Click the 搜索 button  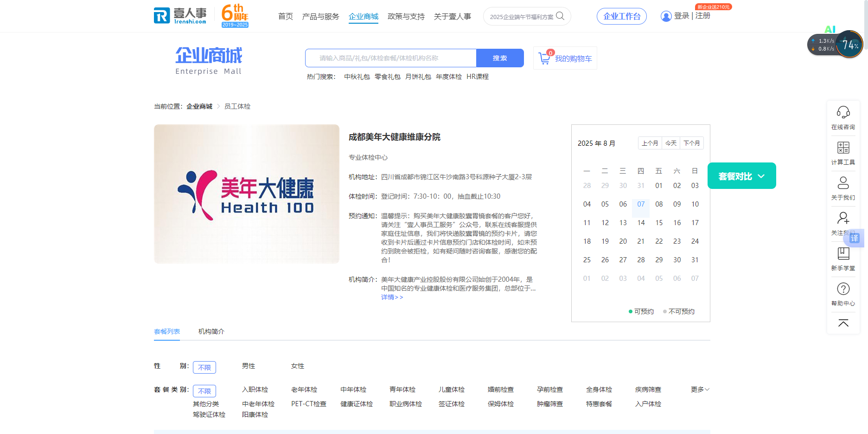click(x=500, y=58)
